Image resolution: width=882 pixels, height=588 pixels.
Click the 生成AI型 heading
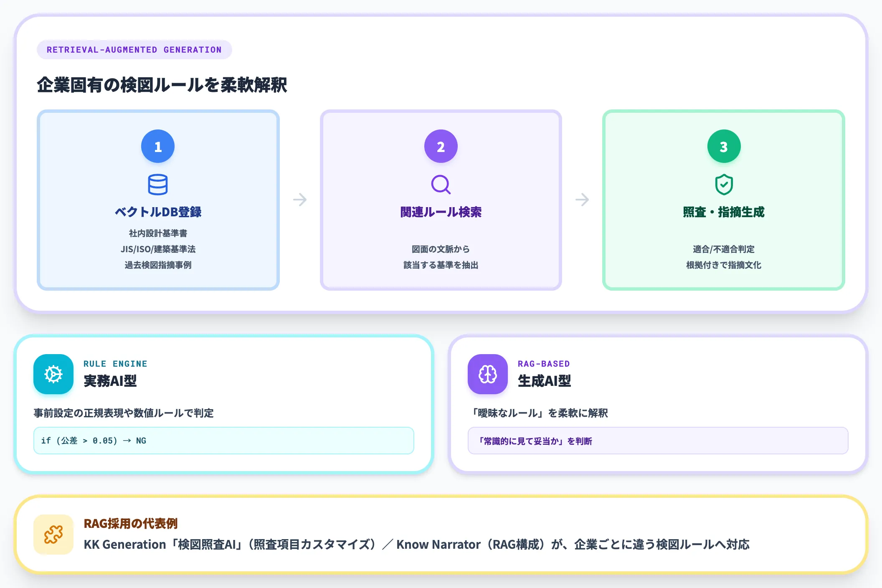point(545,381)
